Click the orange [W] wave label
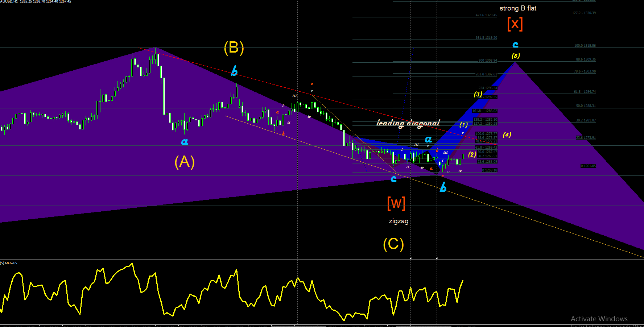 396,203
